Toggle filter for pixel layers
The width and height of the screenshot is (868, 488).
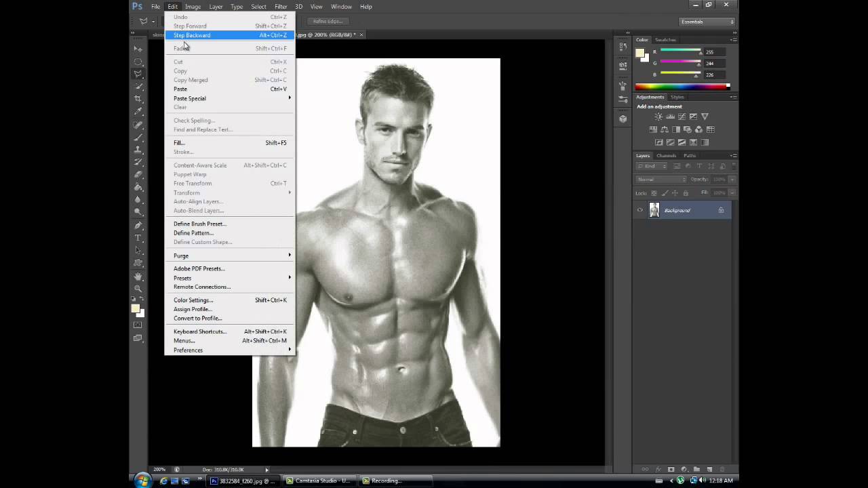(676, 166)
